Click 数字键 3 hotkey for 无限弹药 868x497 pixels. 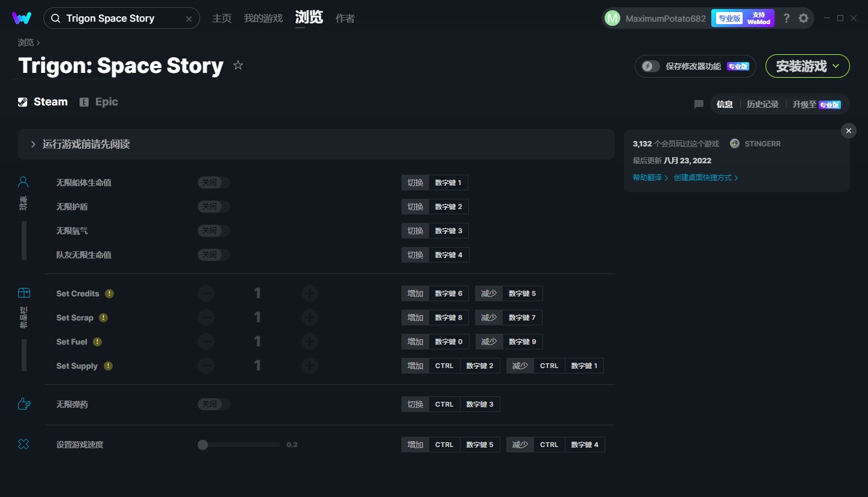coord(480,404)
